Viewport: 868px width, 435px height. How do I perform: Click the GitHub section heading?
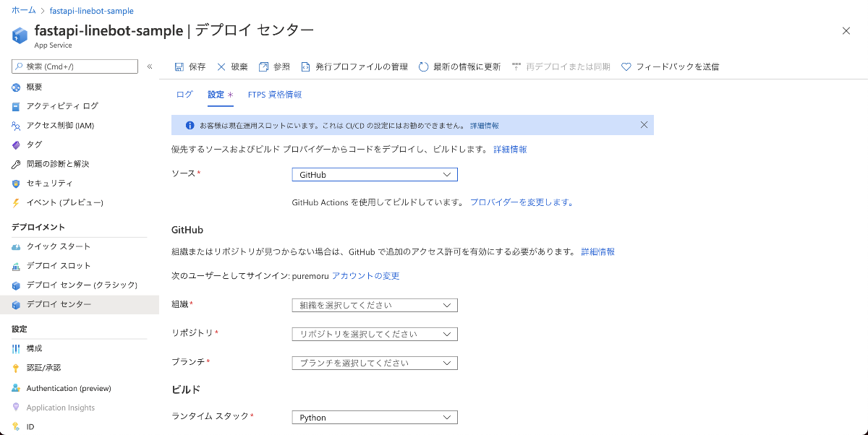(187, 230)
